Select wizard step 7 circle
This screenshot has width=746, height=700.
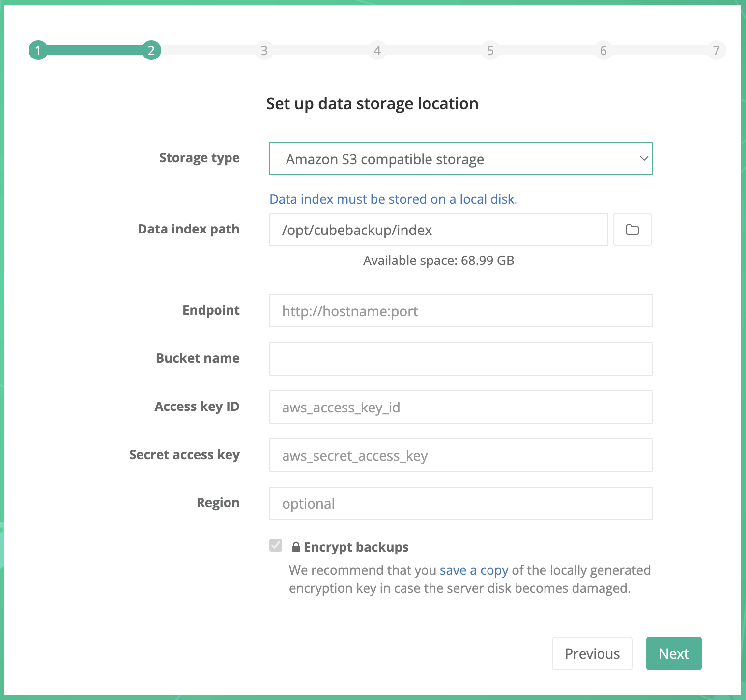[716, 50]
